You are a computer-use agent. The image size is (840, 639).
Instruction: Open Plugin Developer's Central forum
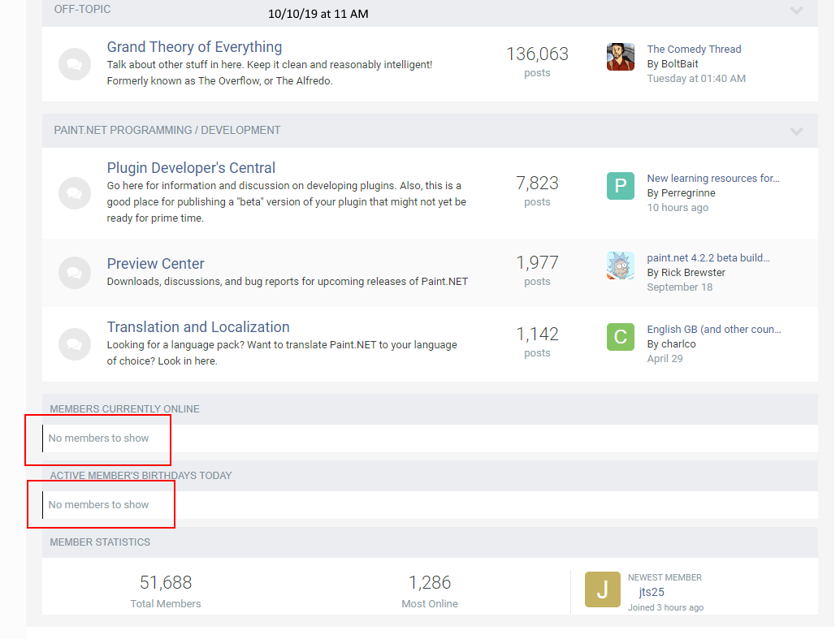pos(191,168)
